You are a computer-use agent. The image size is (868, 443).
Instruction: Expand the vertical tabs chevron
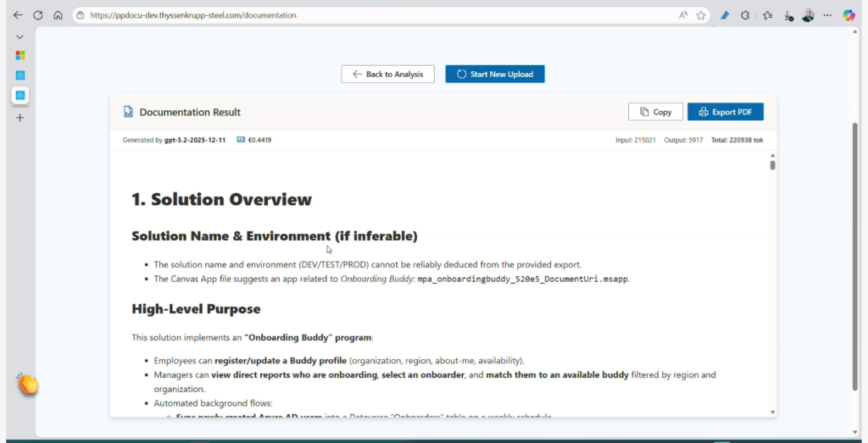19,37
